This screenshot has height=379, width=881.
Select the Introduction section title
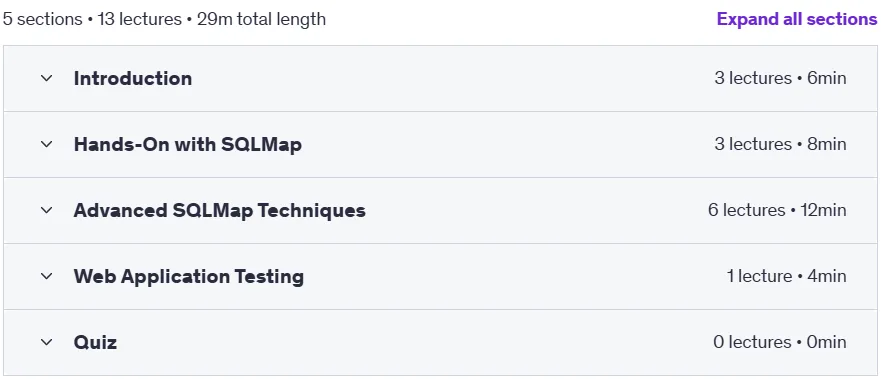tap(133, 78)
